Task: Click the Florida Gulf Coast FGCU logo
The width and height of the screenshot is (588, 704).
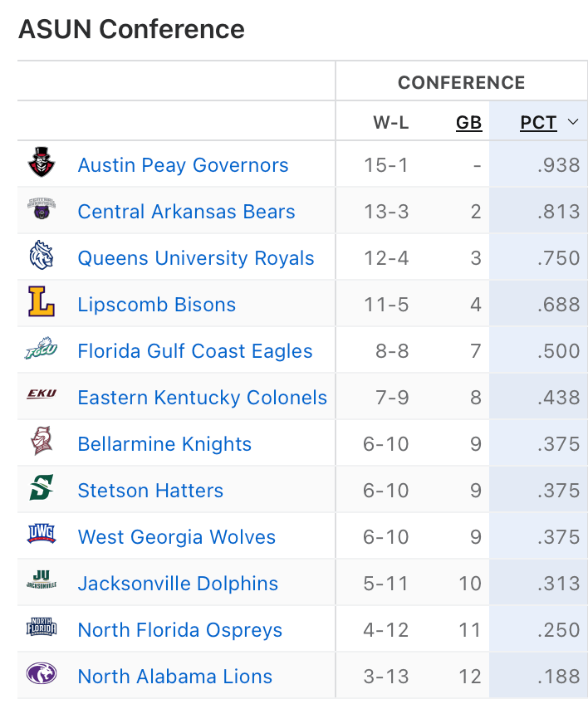Action: tap(41, 350)
